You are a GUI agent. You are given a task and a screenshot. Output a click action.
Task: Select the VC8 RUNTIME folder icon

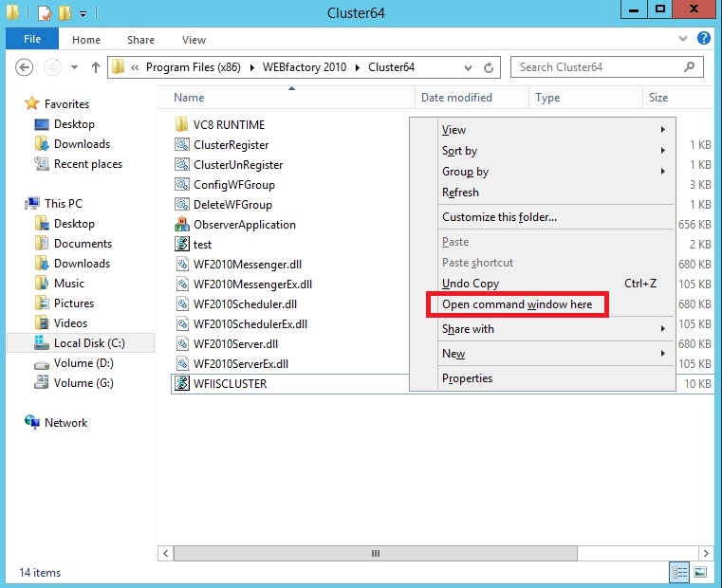coord(182,124)
